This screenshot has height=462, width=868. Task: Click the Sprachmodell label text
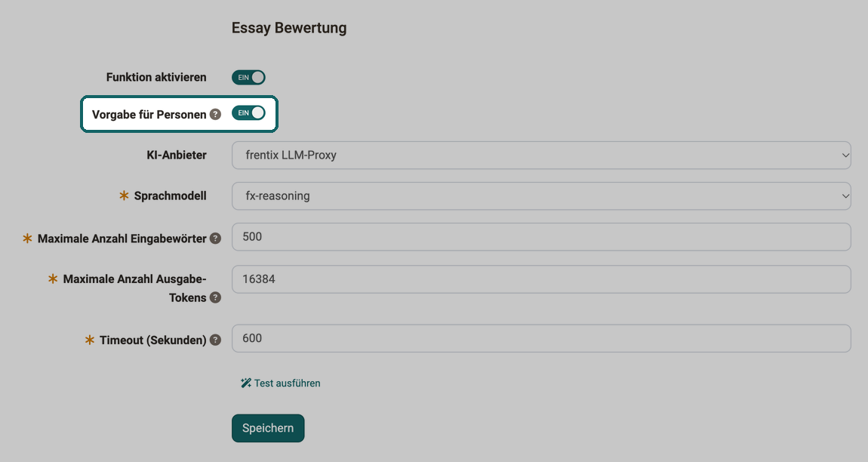[170, 196]
